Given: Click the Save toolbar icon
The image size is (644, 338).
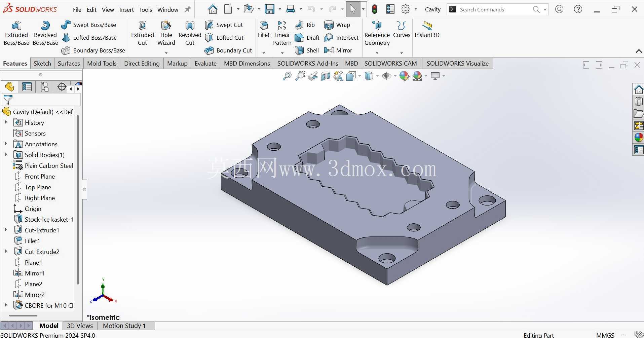Looking at the screenshot, I should click(x=270, y=9).
